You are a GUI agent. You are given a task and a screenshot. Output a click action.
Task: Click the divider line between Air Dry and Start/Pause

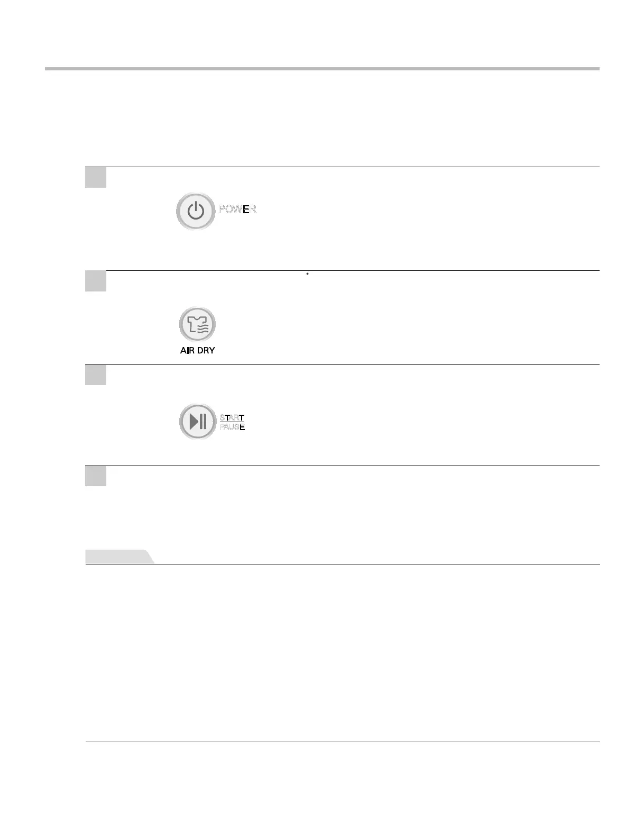click(353, 364)
